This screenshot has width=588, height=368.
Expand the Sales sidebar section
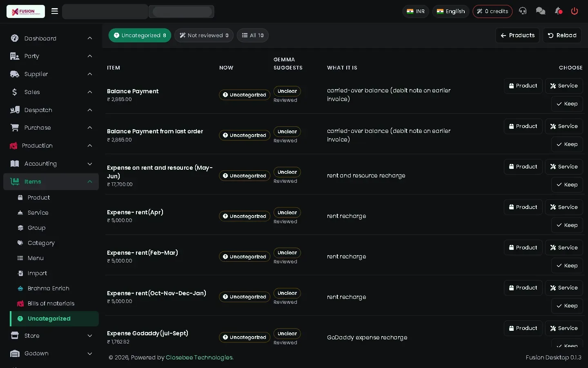point(51,92)
